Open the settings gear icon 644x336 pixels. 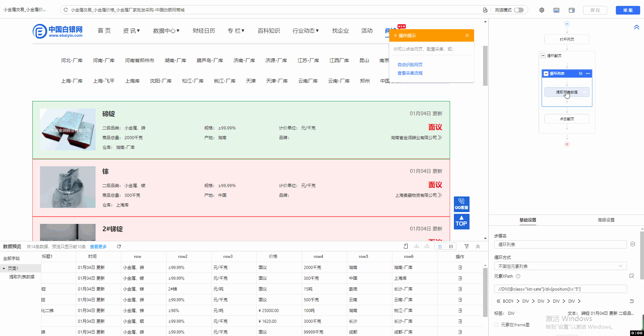tap(541, 10)
